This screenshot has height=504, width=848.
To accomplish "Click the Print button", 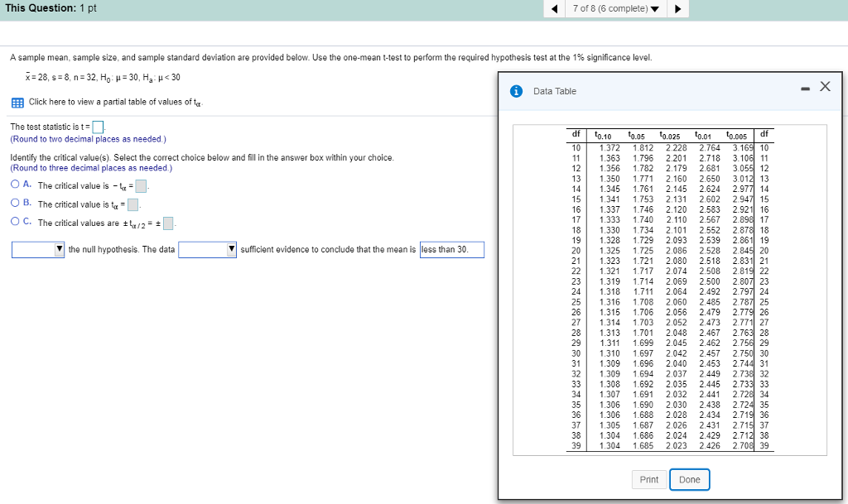I will coord(649,480).
